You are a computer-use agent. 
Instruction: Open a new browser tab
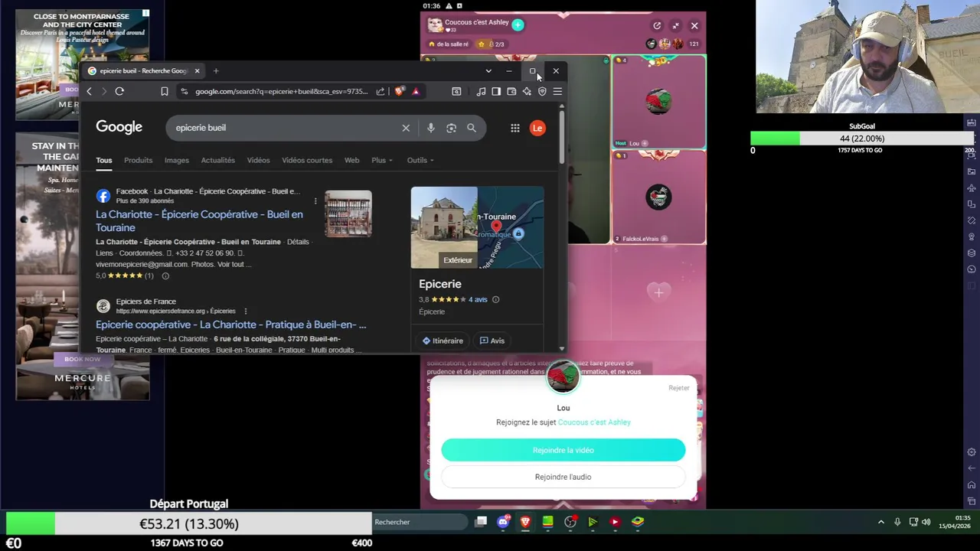pyautogui.click(x=216, y=70)
